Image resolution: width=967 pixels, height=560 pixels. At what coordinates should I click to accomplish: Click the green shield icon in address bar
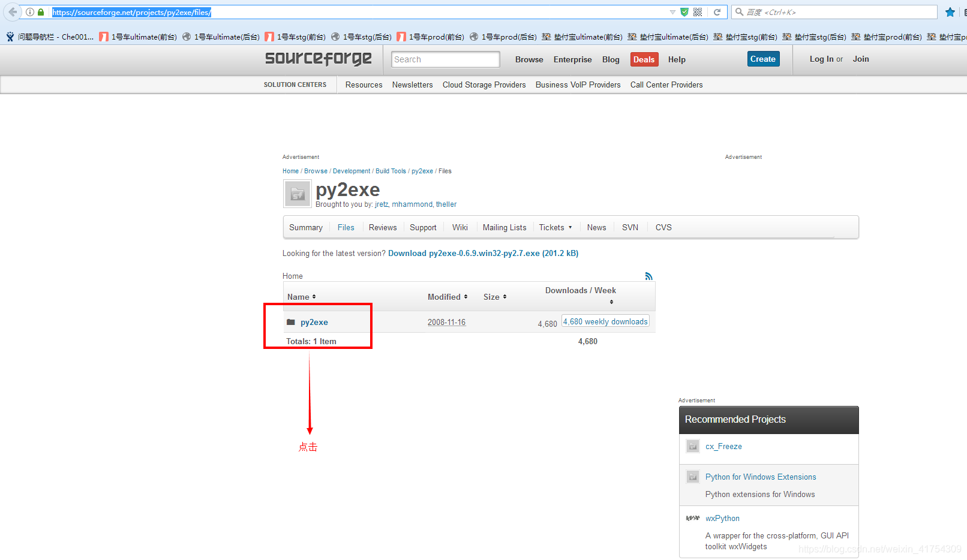(684, 12)
